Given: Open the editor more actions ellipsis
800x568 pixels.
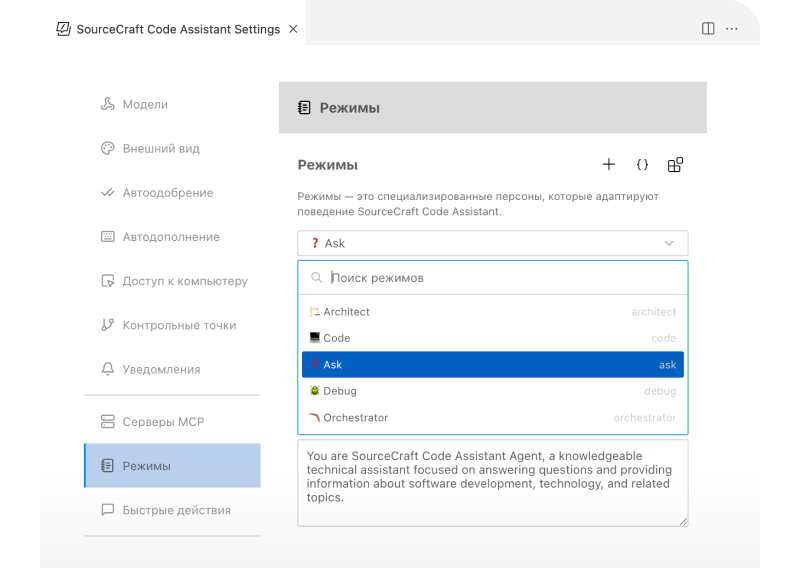Looking at the screenshot, I should (732, 29).
